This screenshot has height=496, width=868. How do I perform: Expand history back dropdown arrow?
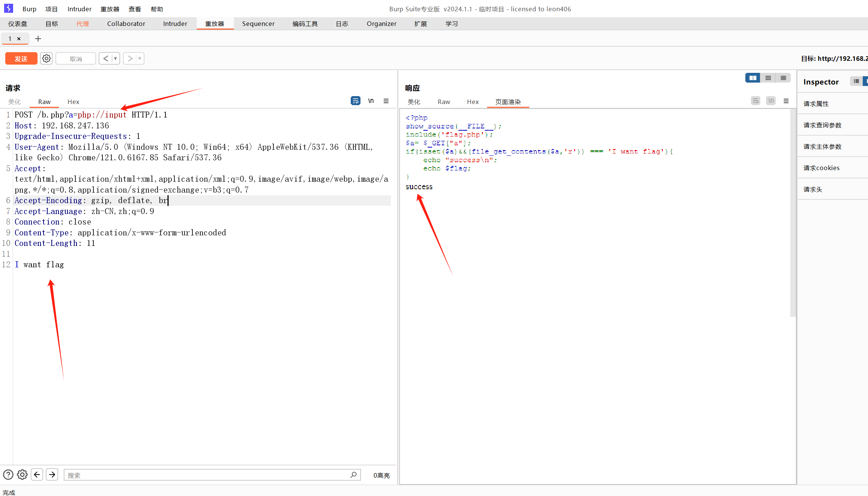click(x=116, y=59)
